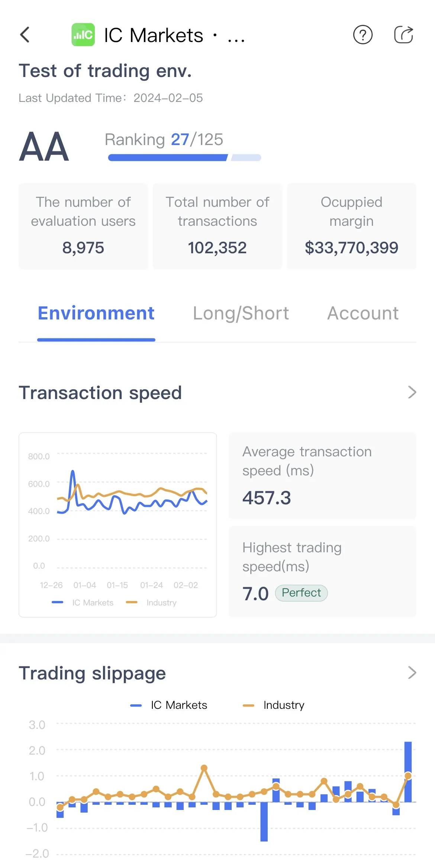Open the Trading slippage section heading
Screen dimensions: 435x868
[x=92, y=673]
